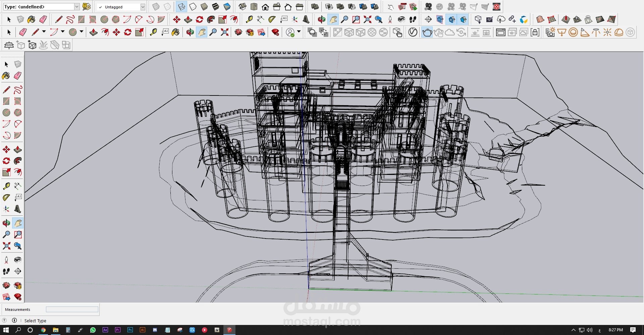The width and height of the screenshot is (644, 335).
Task: Switch to Iso standard view
Action: (243, 7)
